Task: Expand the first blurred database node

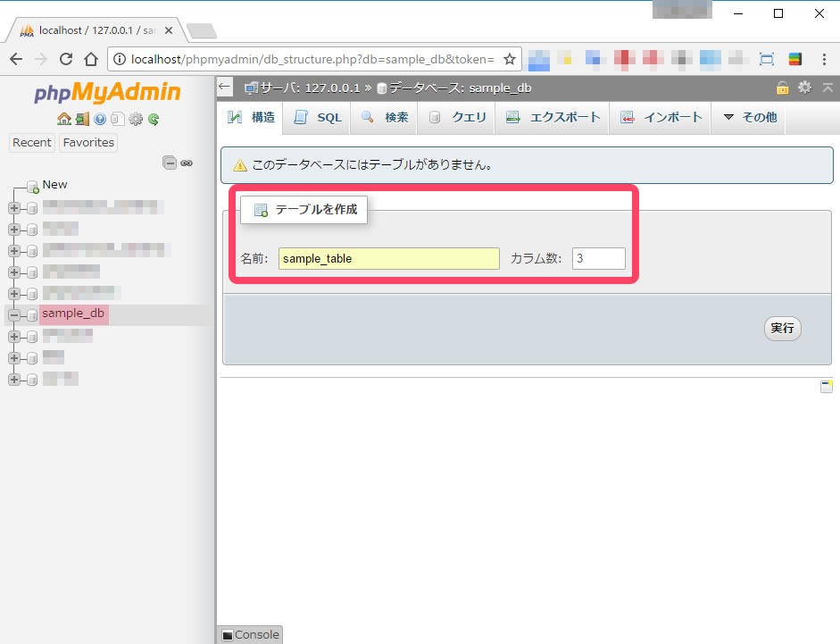Action: coord(14,207)
